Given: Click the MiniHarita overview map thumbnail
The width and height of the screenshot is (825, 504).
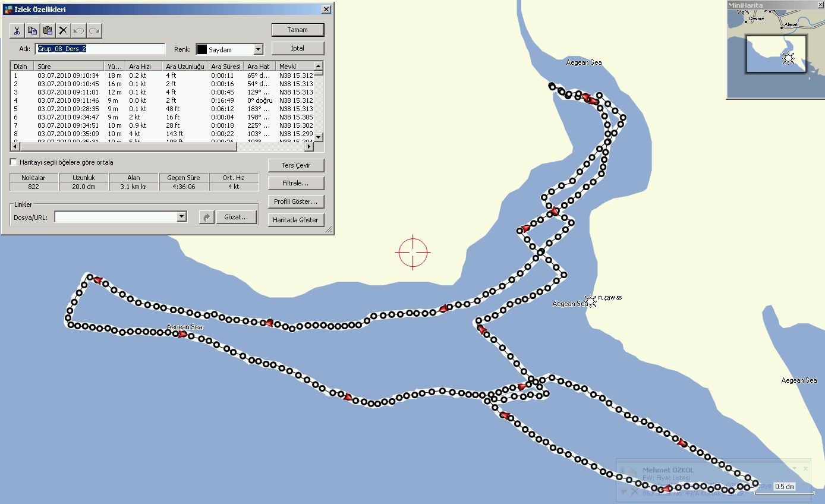Looking at the screenshot, I should pyautogui.click(x=775, y=53).
